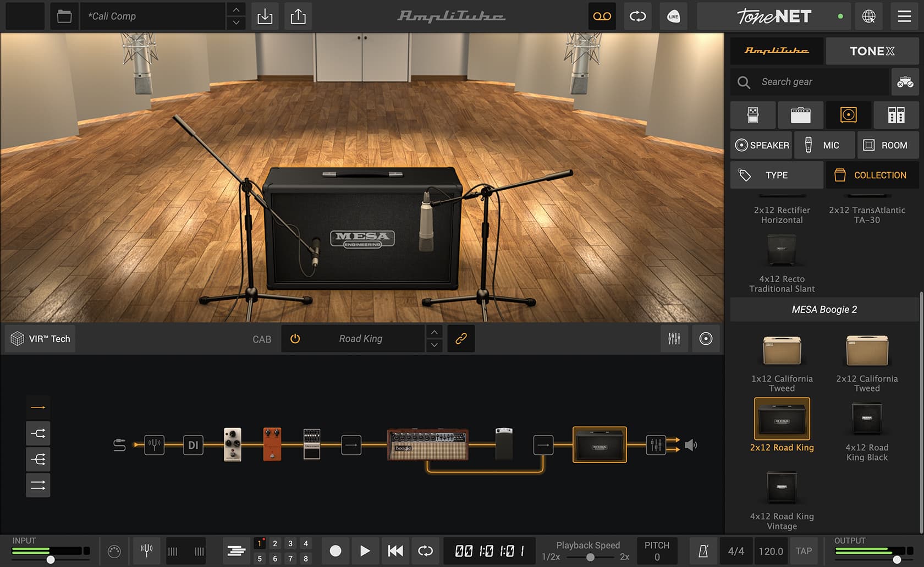
Task: Enable the cab link chain icon
Action: pos(461,338)
